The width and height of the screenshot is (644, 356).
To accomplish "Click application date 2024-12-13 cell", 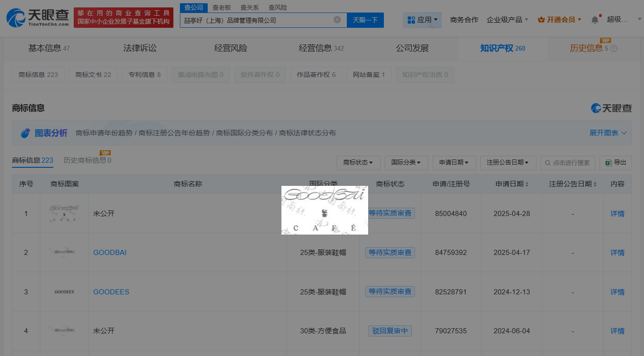I will (x=512, y=292).
